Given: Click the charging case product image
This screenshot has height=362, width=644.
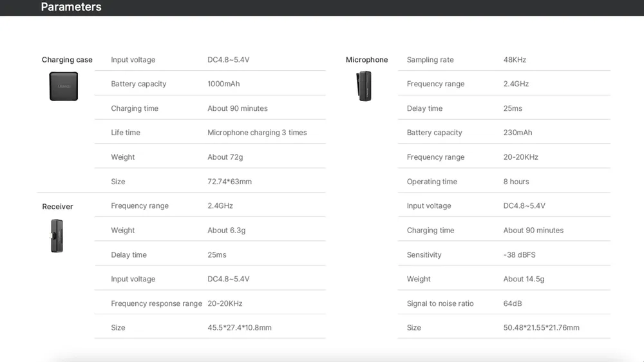Looking at the screenshot, I should pos(63,86).
